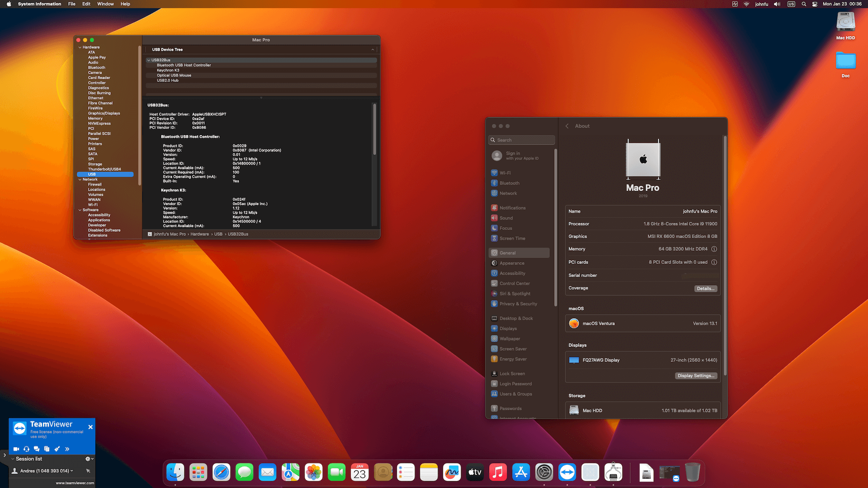Open Display Settings for FQ27AWG Display

(696, 375)
